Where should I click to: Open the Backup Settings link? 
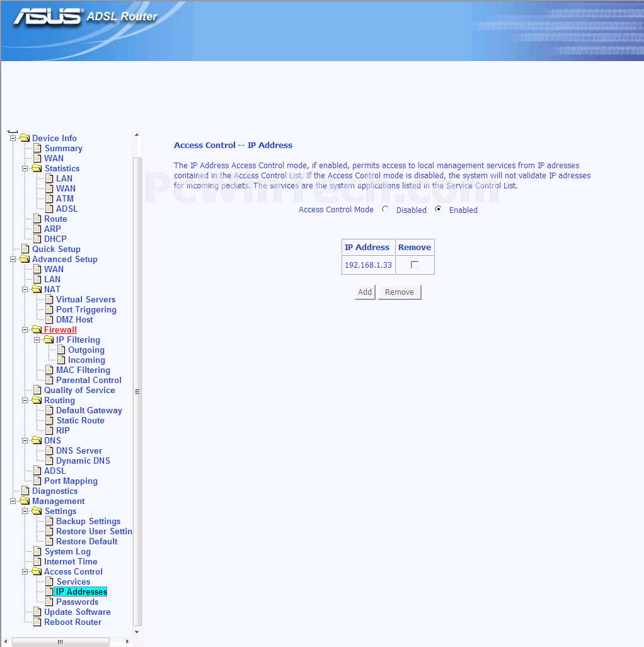(x=88, y=521)
